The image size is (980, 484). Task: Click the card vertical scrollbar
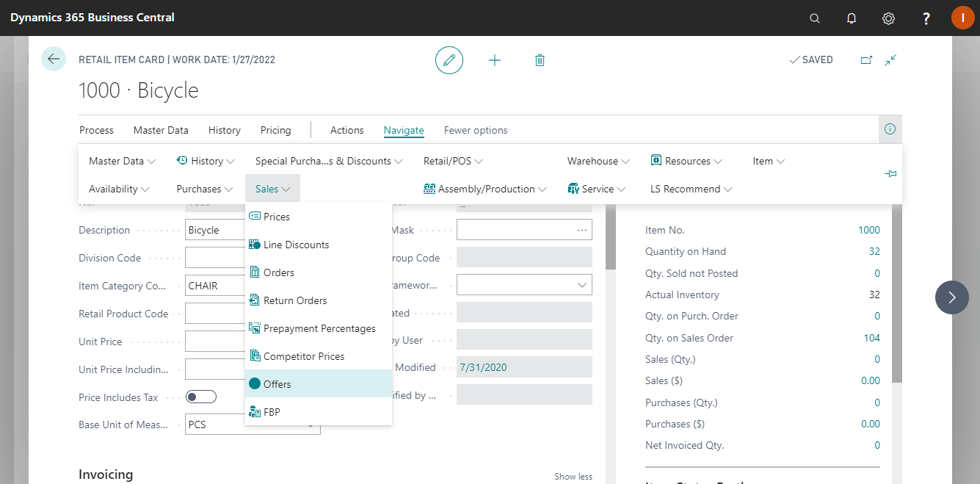(610, 236)
